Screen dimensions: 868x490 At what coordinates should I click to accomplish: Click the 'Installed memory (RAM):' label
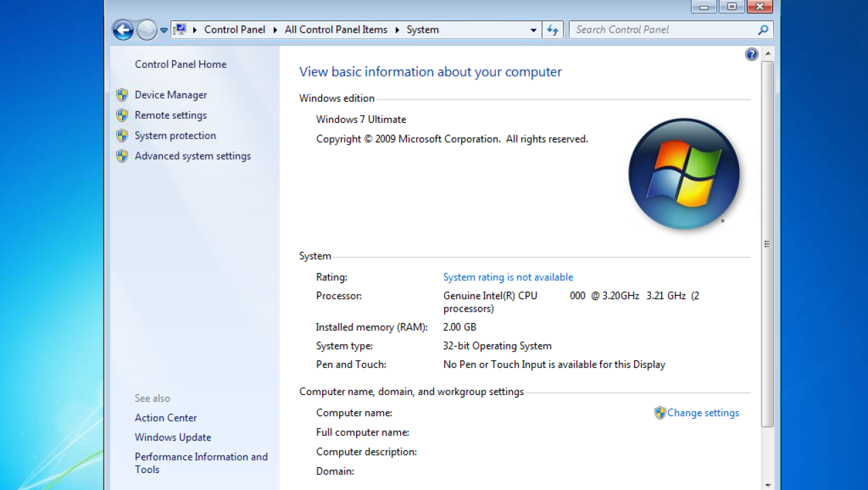(x=372, y=327)
